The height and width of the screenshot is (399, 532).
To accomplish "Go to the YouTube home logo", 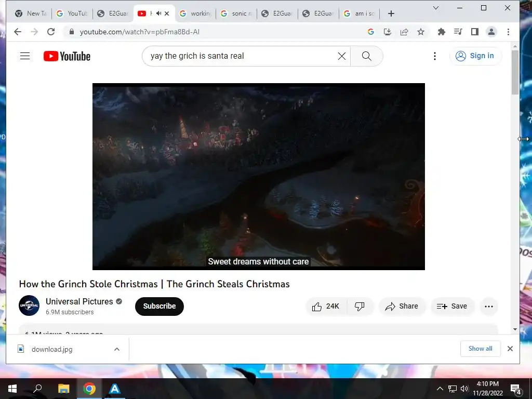I will click(67, 56).
